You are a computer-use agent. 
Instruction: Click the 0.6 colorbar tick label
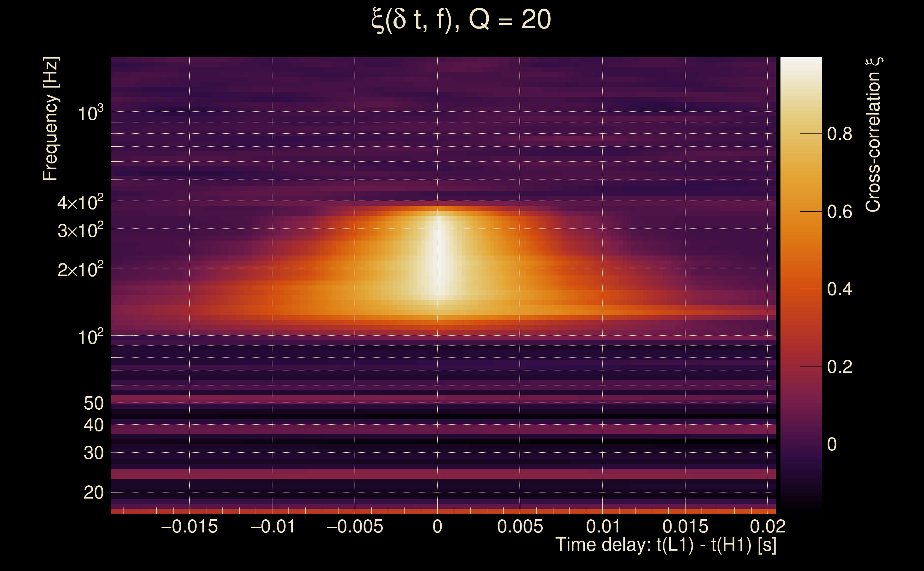[x=839, y=212]
